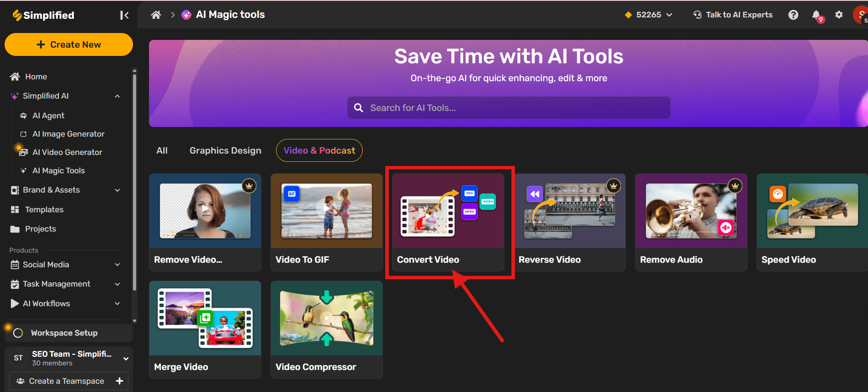Click the search magnifier icon
The width and height of the screenshot is (868, 392).
359,108
